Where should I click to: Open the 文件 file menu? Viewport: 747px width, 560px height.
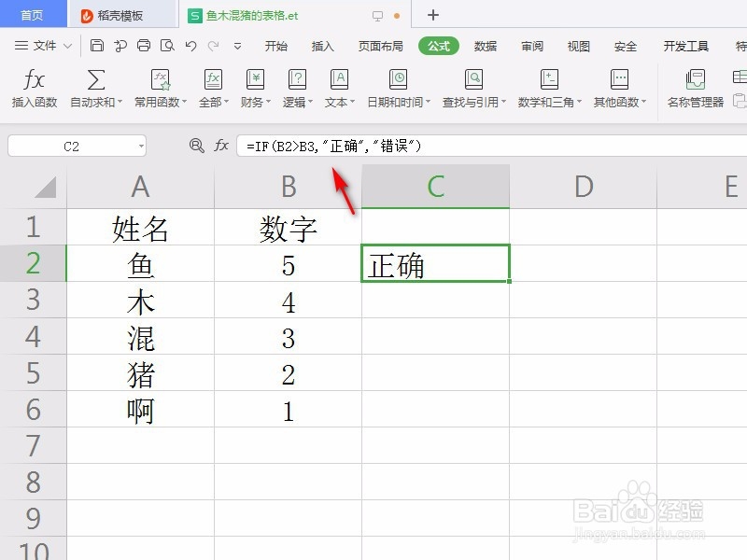coord(43,46)
